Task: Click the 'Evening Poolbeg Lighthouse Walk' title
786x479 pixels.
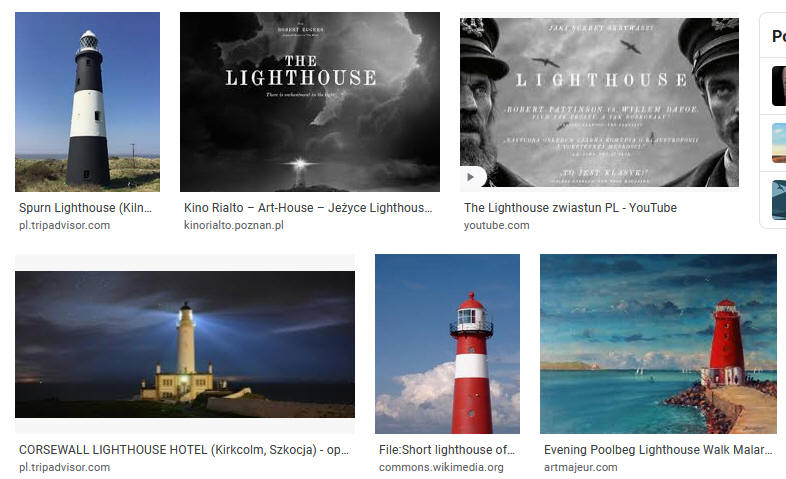Action: [x=658, y=449]
